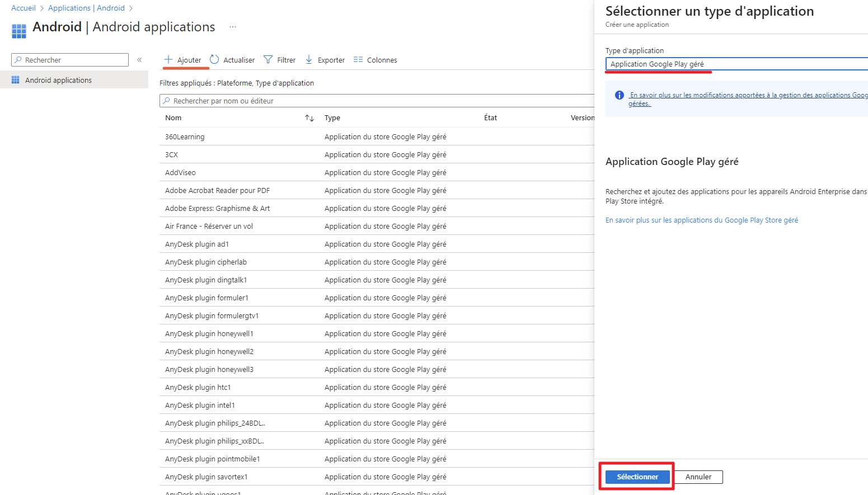Sort by Nom using sort arrows
Viewport: 868px width, 495px height.
309,118
